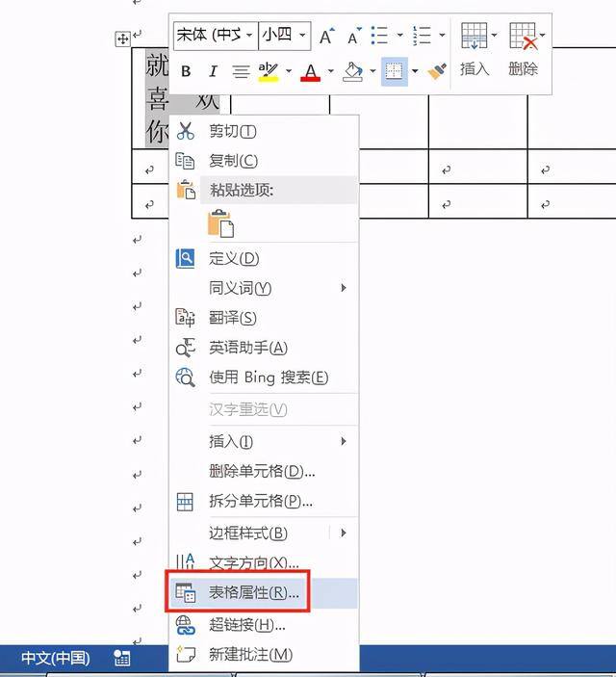Click the shading paint bucket icon
The width and height of the screenshot is (616, 677).
click(353, 71)
